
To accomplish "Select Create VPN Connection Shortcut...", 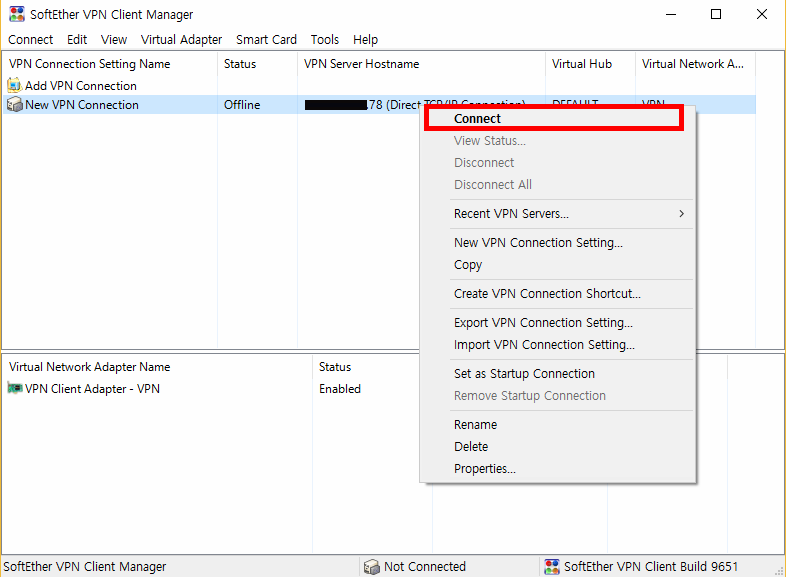I will (x=557, y=294).
